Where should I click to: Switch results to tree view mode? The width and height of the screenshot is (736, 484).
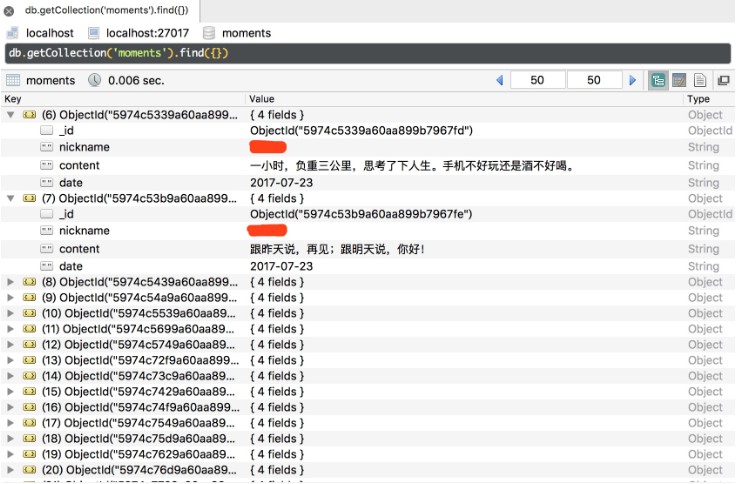(x=659, y=80)
